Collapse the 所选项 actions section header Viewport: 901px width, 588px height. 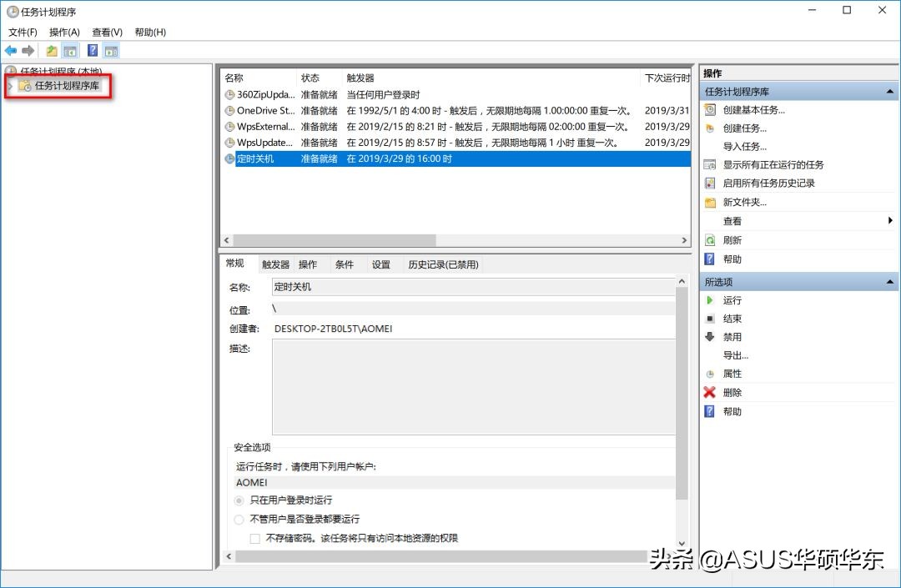[889, 282]
